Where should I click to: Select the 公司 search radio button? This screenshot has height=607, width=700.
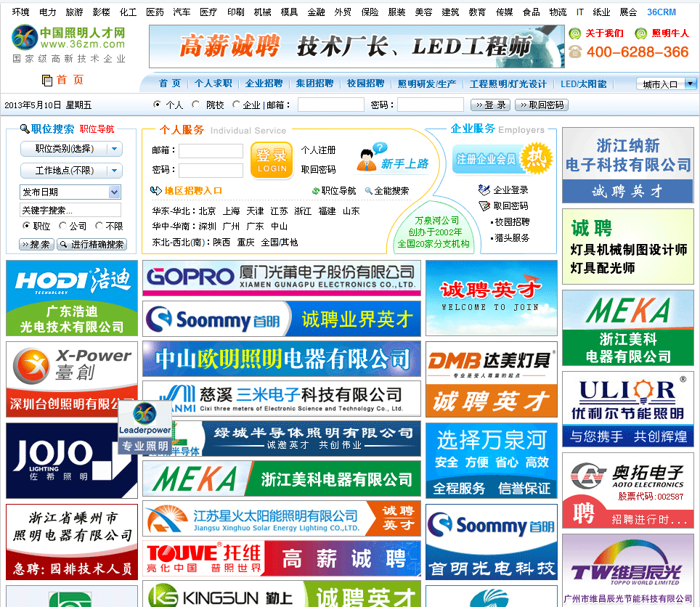pos(62,226)
